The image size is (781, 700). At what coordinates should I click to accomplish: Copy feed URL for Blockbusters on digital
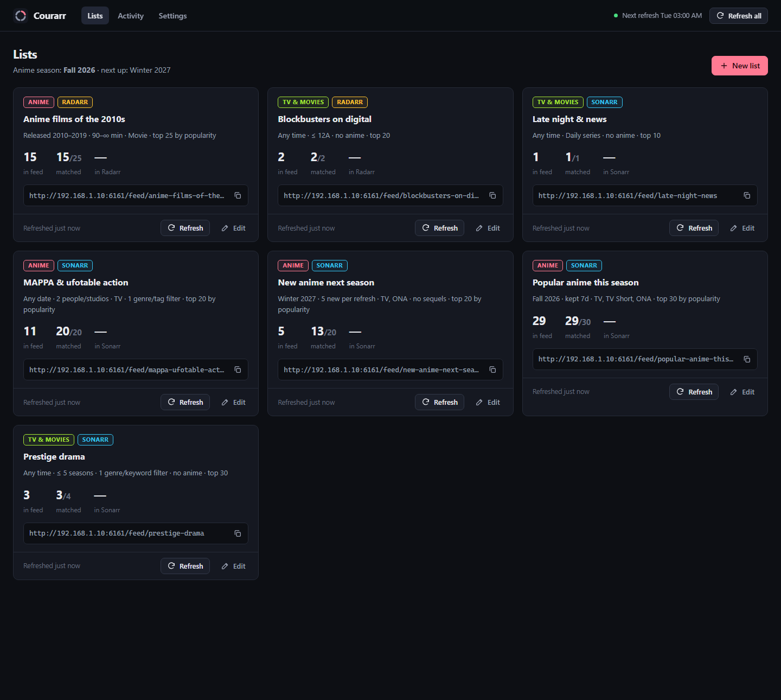point(492,195)
